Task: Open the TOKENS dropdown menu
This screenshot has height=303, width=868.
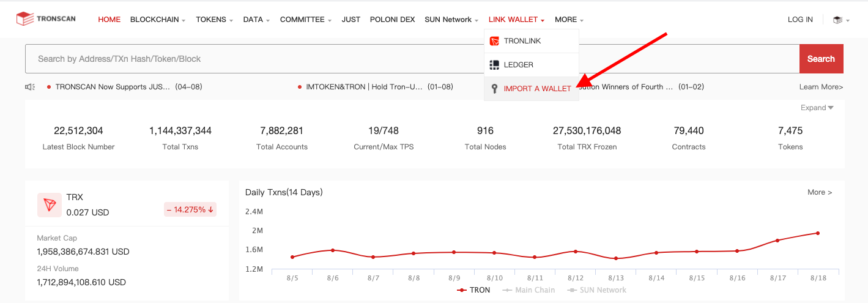Action: 214,20
